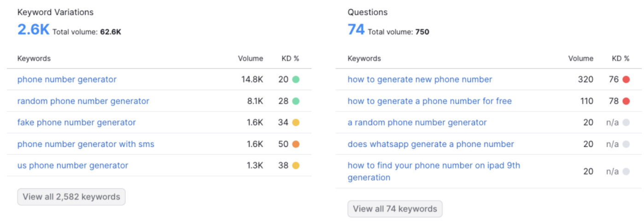644x221 pixels.
Task: Click red KD dot for how to generate new phone number
Action: click(x=626, y=80)
